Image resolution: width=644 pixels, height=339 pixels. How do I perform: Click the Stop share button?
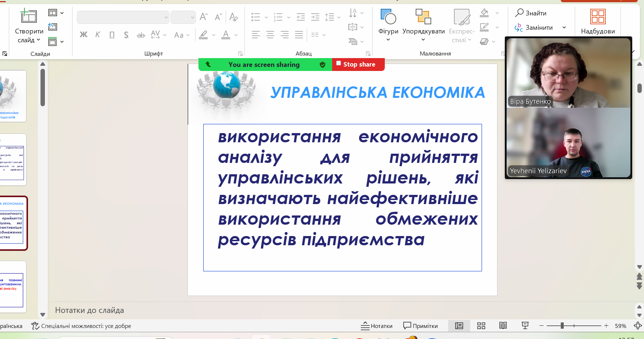tap(358, 64)
